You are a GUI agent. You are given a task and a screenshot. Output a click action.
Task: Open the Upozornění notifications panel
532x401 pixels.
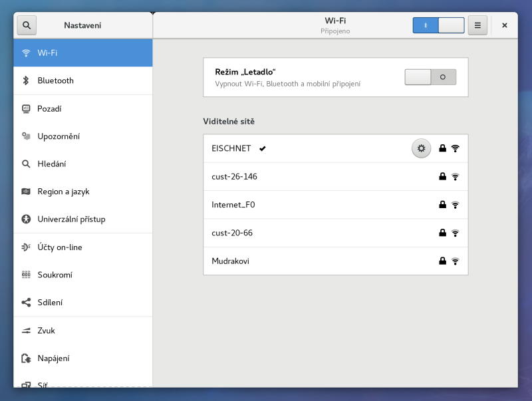(x=59, y=136)
